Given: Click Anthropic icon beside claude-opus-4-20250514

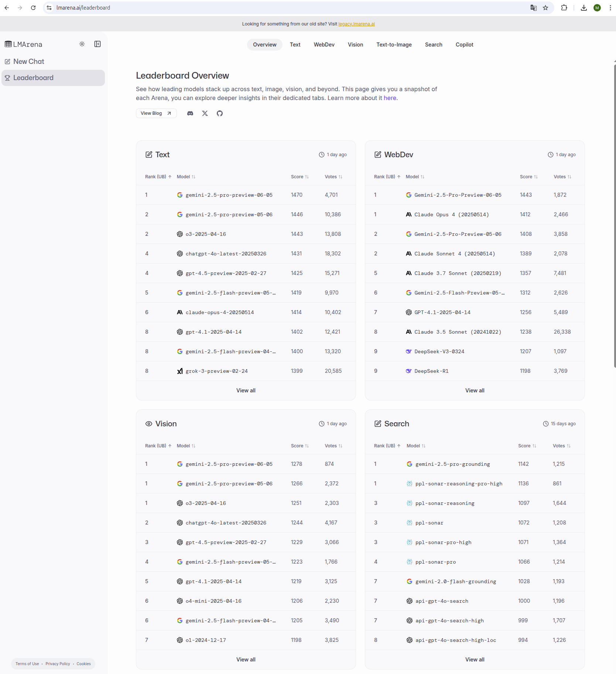Looking at the screenshot, I should 180,312.
